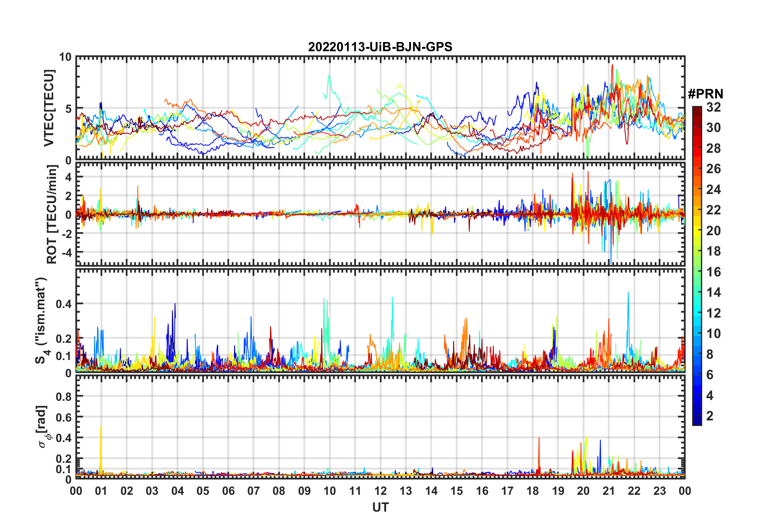Viewport: 761px width, 532px height.
Task: Click the PRN colorbar label 2
Action: click(710, 416)
